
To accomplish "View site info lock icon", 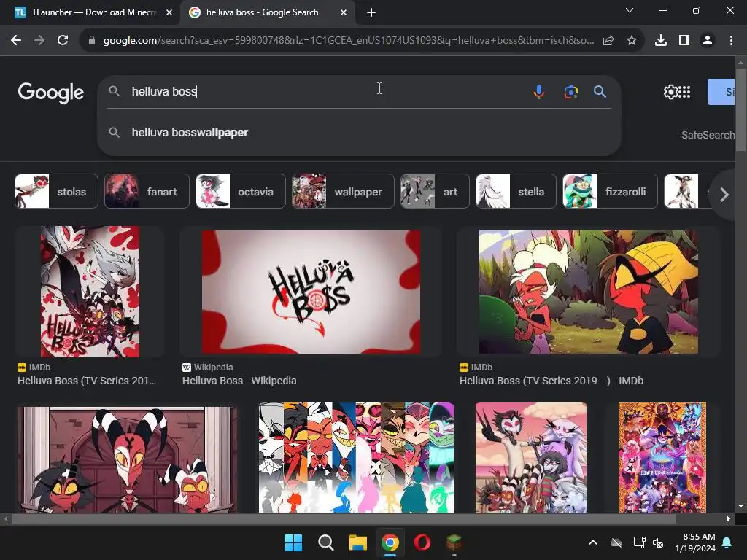I will click(92, 41).
